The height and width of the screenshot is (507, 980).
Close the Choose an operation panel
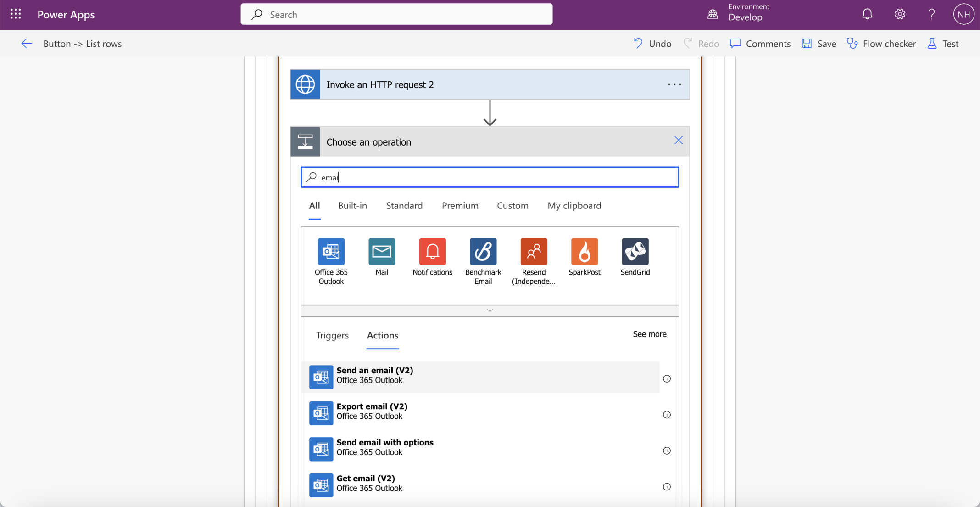coord(678,141)
